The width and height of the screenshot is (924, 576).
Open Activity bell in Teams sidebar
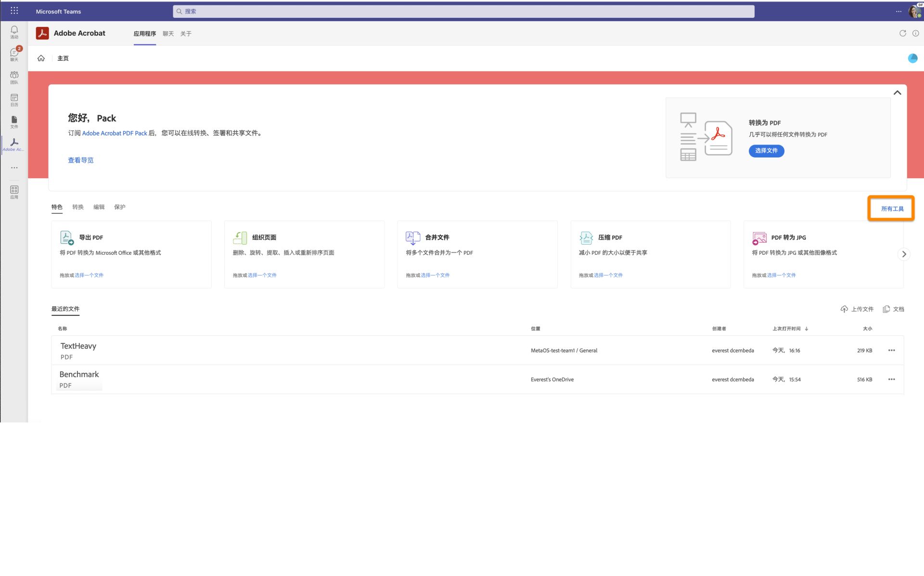coord(14,32)
